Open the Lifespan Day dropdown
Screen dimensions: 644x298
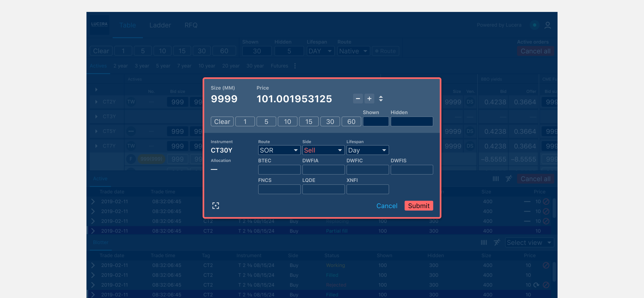[x=367, y=150]
